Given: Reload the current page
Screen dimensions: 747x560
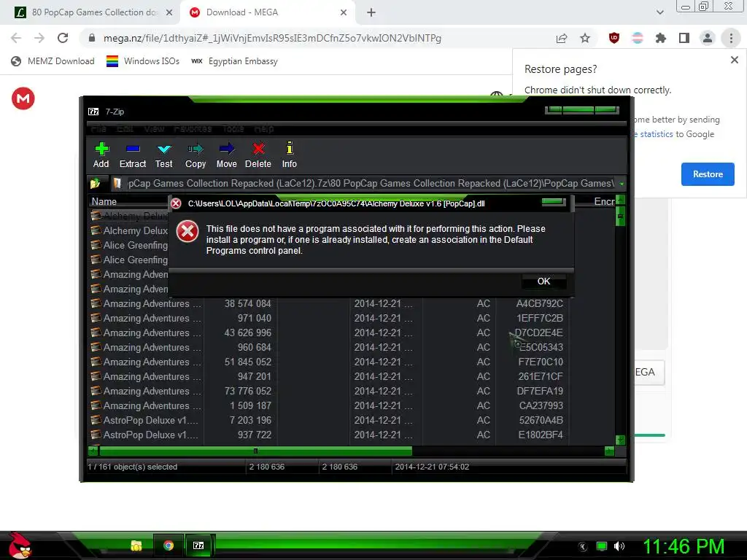Looking at the screenshot, I should point(63,38).
